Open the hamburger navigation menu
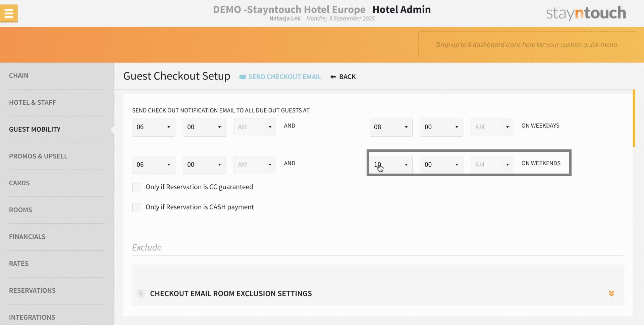644x325 pixels. tap(9, 13)
